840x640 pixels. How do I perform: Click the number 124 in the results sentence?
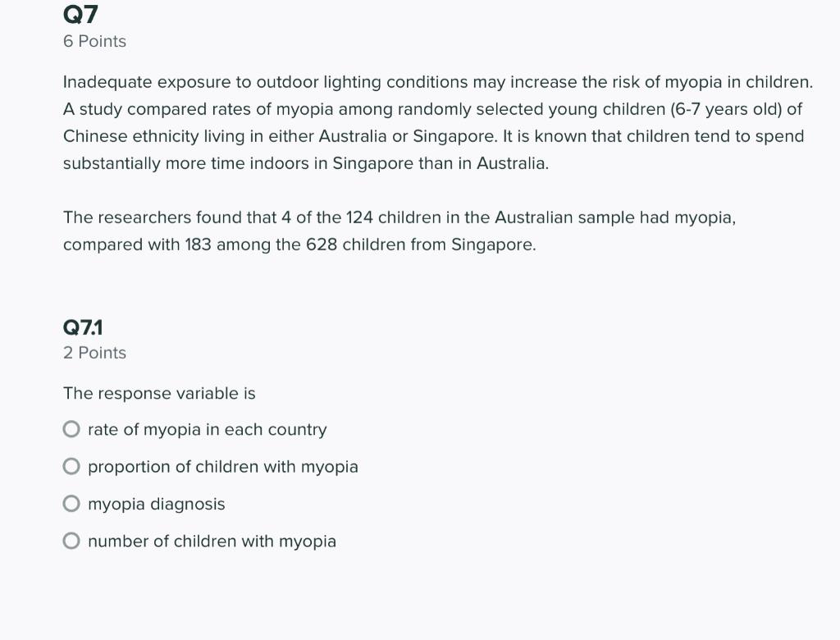(x=359, y=217)
